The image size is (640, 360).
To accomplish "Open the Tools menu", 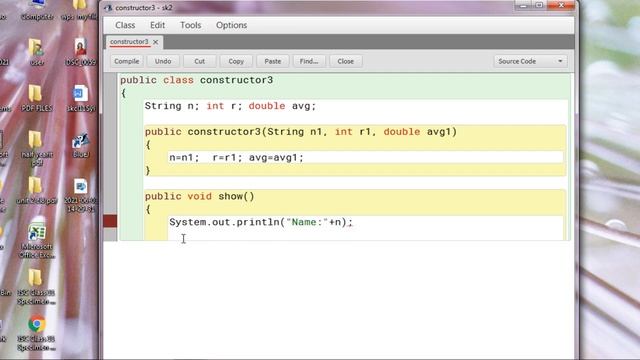I will (x=191, y=25).
